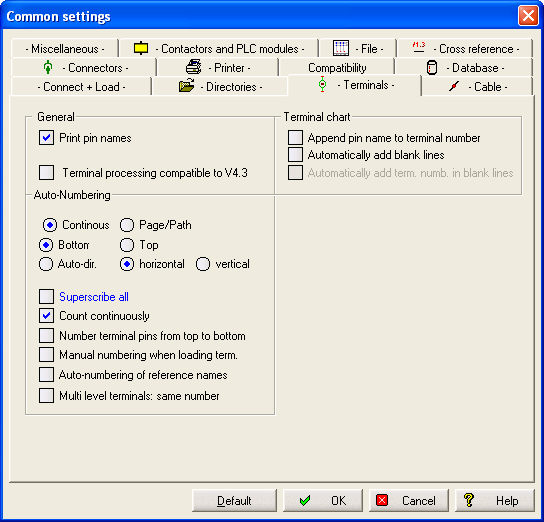544x522 pixels.
Task: Click the Directories folder icon
Action: 187,85
